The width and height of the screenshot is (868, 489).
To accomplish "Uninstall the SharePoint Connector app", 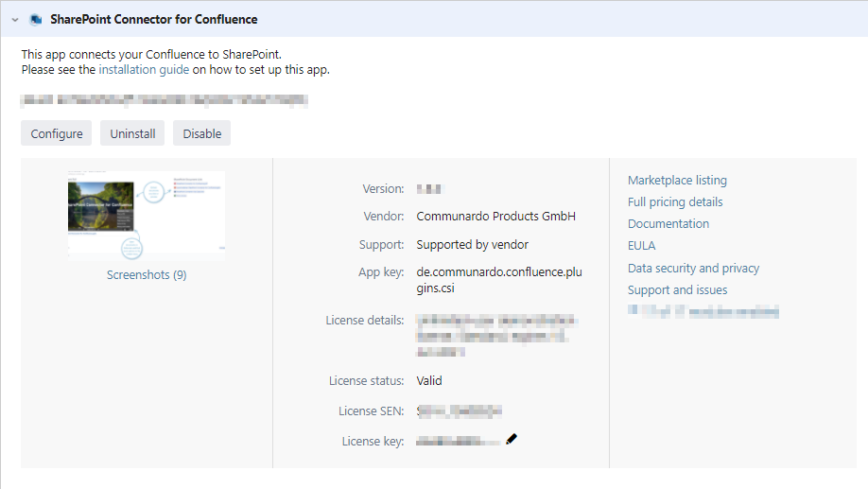I will click(x=132, y=133).
